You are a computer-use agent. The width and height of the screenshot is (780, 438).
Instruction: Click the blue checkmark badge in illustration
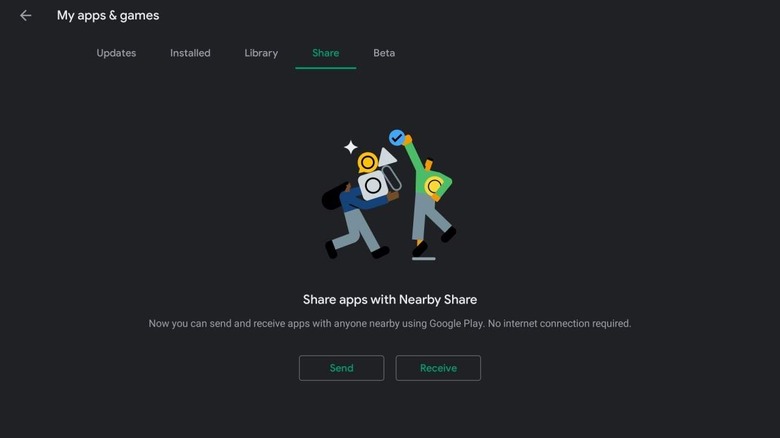pos(397,136)
